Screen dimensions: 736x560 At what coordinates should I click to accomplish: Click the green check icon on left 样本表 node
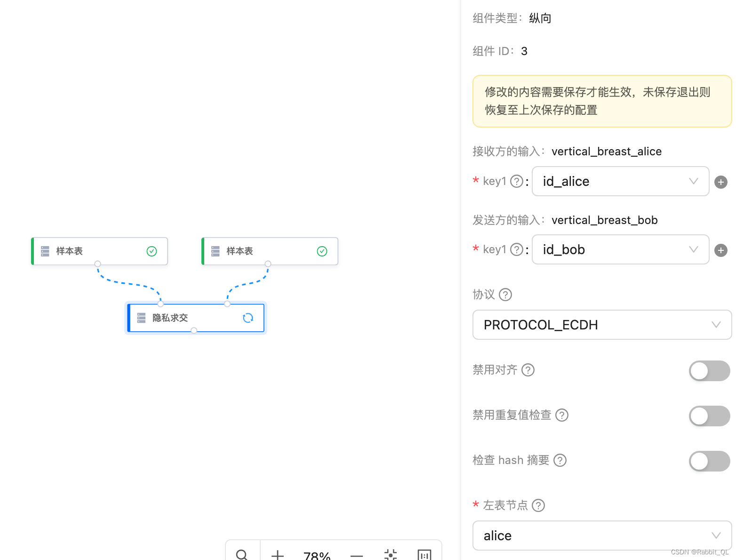tap(152, 251)
